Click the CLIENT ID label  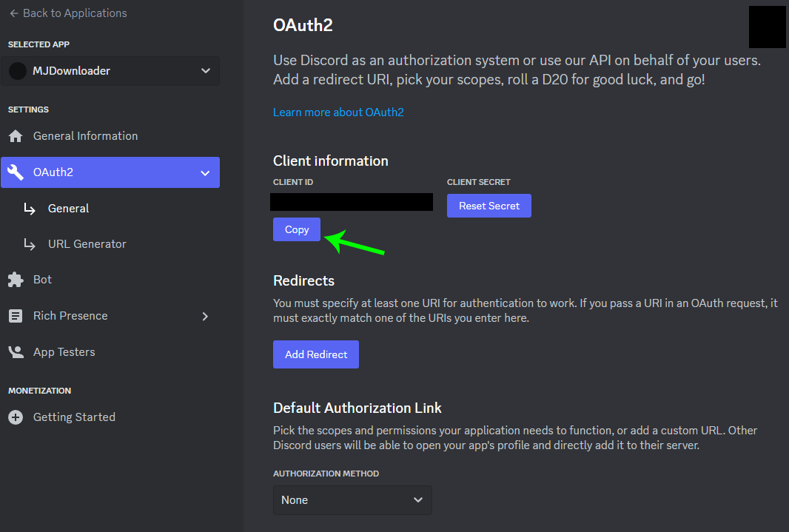293,182
